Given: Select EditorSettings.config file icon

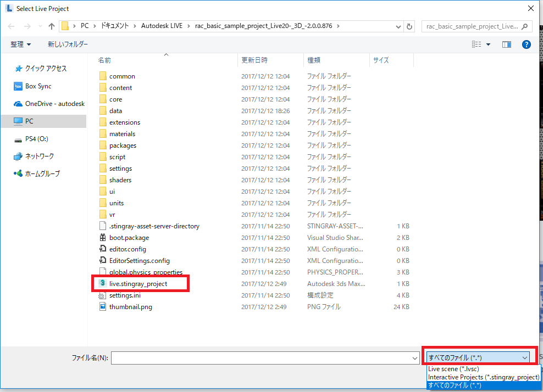Looking at the screenshot, I should pyautogui.click(x=103, y=260).
